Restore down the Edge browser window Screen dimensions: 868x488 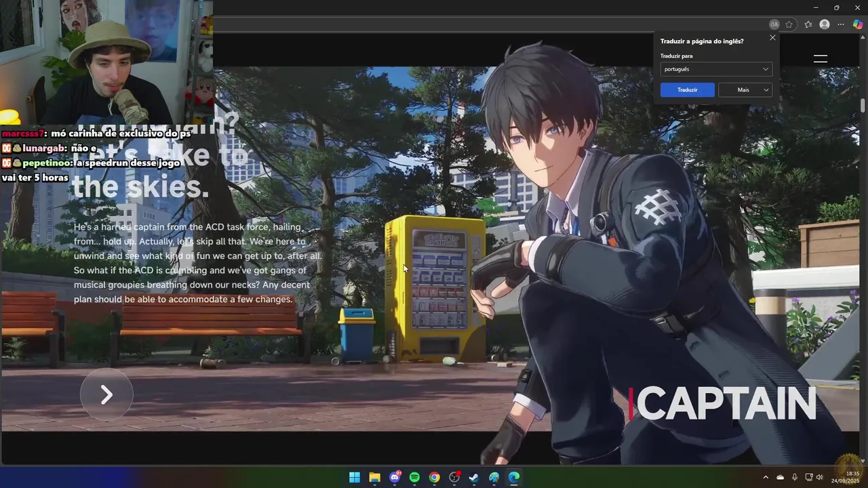click(x=836, y=7)
